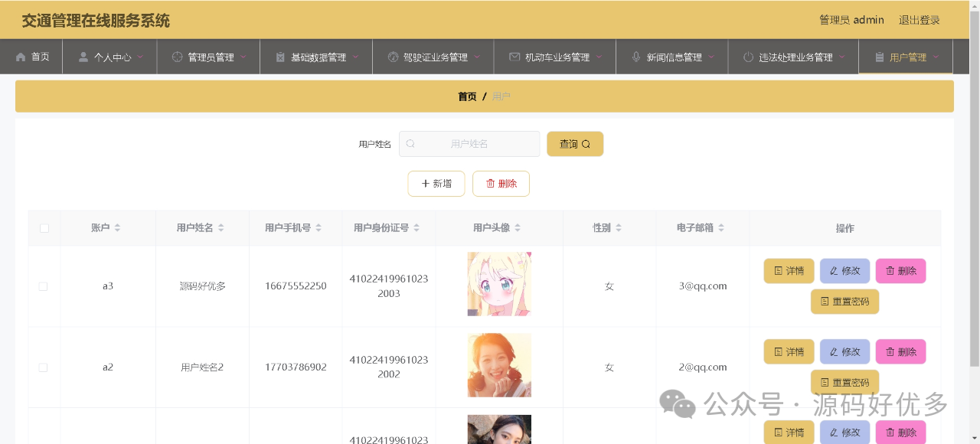Click the sort arrows on the 电子邮箱 column

coord(720,228)
